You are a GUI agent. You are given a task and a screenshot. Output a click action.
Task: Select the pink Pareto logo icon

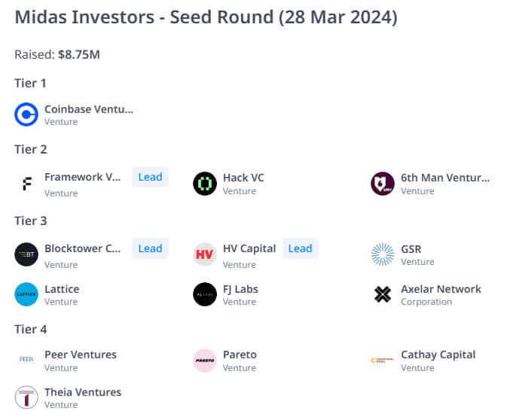pos(205,361)
